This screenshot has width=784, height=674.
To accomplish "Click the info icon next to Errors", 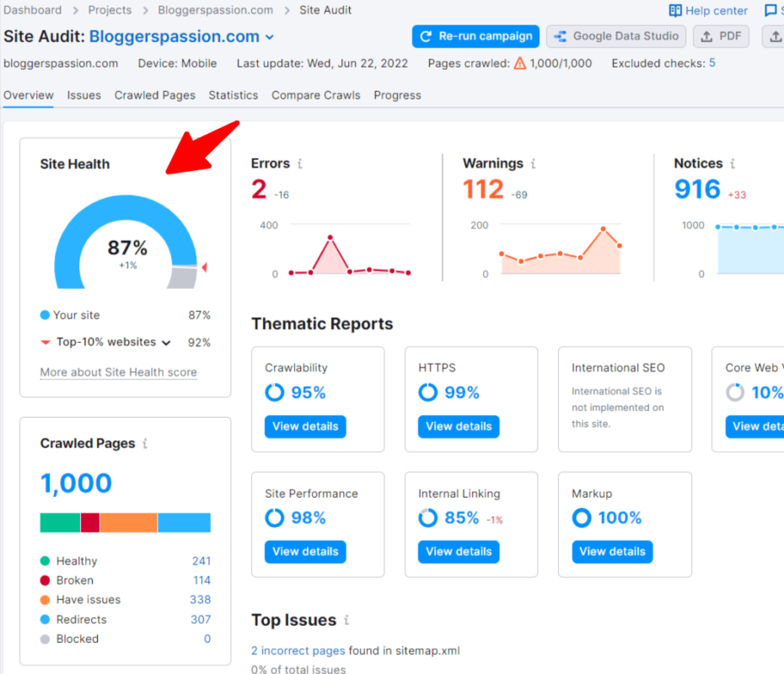I will 300,164.
